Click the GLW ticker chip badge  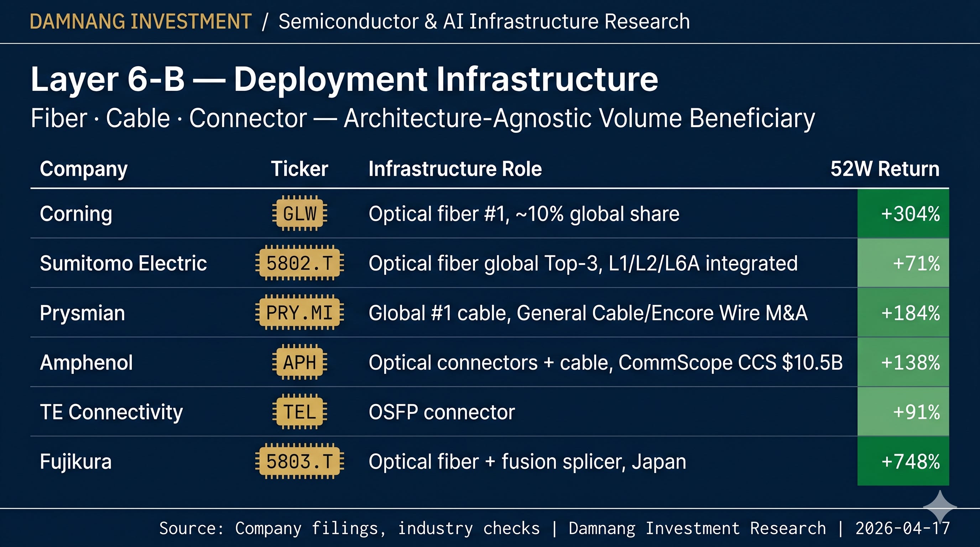click(299, 213)
